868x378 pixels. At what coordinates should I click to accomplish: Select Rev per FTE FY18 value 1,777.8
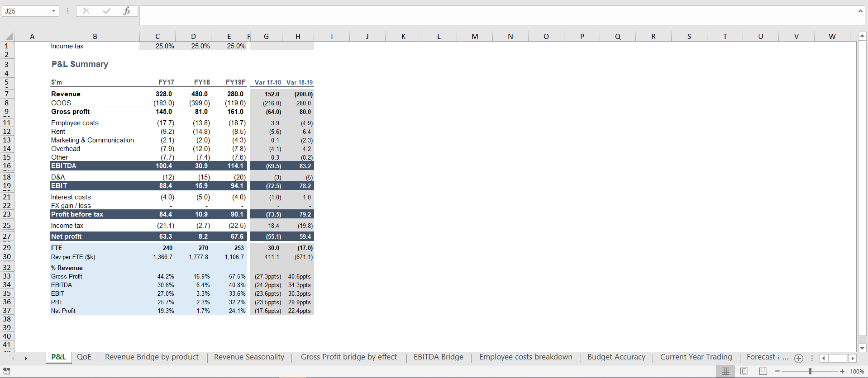click(199, 257)
